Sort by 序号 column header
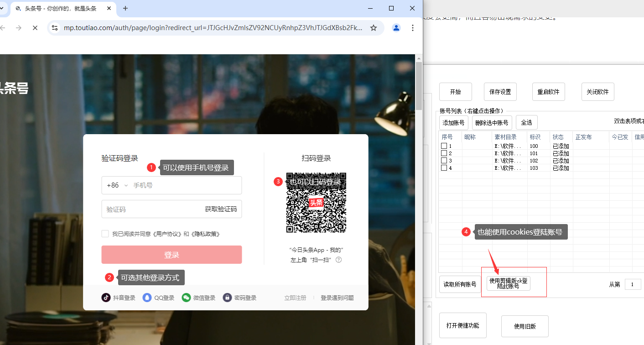Viewport: 644px width, 345px height. pyautogui.click(x=450, y=137)
